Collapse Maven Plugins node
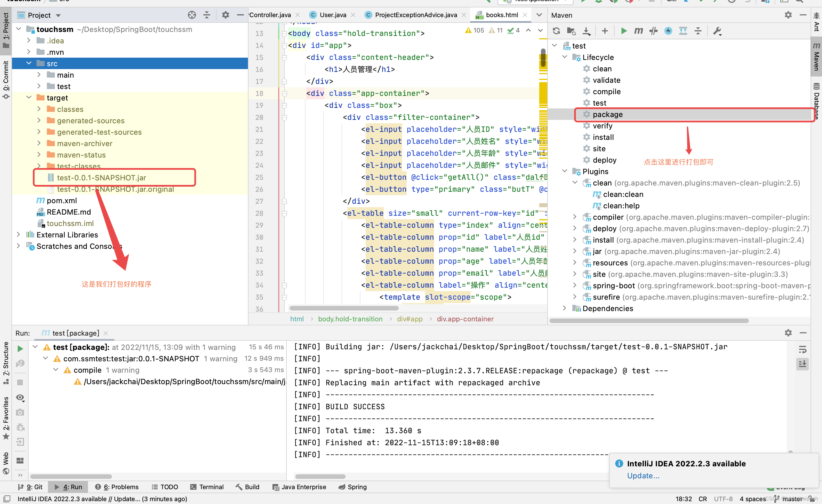Screen dimensions: 822x504 click(x=564, y=171)
